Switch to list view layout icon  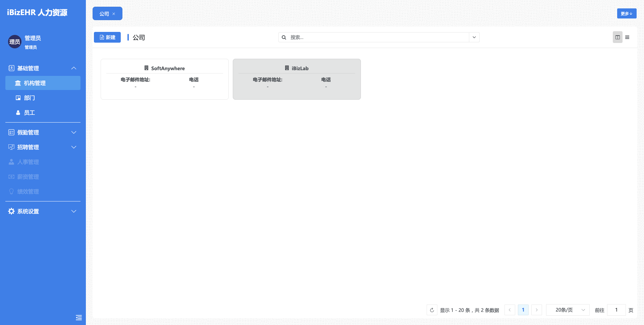(x=627, y=37)
